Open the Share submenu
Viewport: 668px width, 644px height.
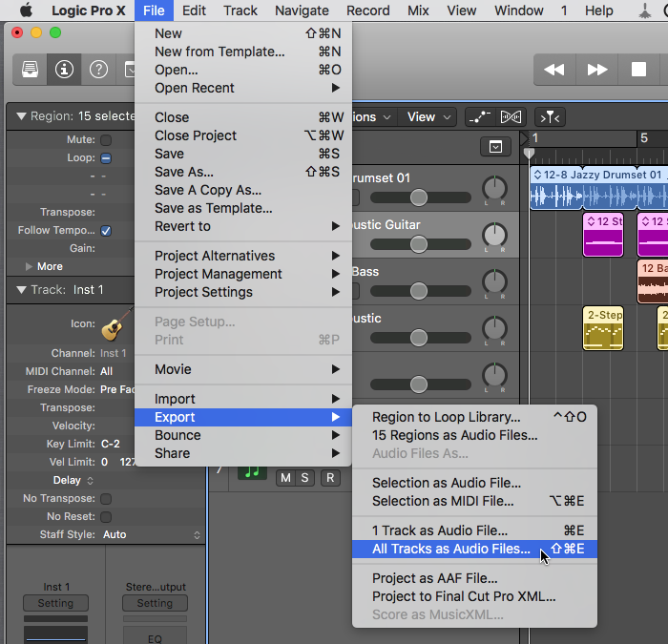click(x=243, y=453)
